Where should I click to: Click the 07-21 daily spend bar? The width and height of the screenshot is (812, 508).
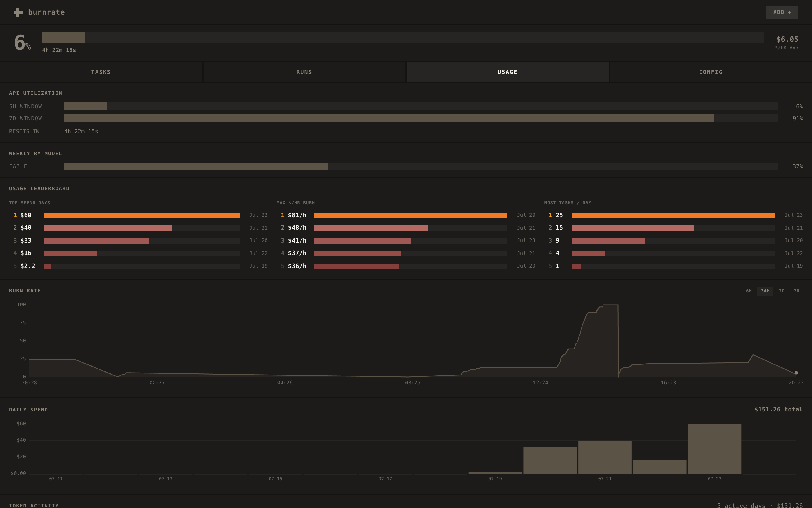click(605, 457)
